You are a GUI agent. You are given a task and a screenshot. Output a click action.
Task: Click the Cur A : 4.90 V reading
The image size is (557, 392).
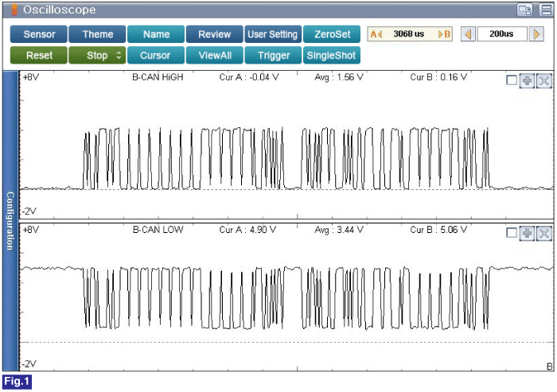point(247,230)
